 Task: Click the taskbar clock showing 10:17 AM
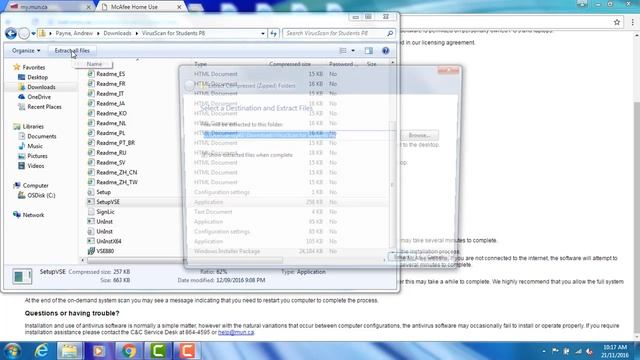coord(615,351)
